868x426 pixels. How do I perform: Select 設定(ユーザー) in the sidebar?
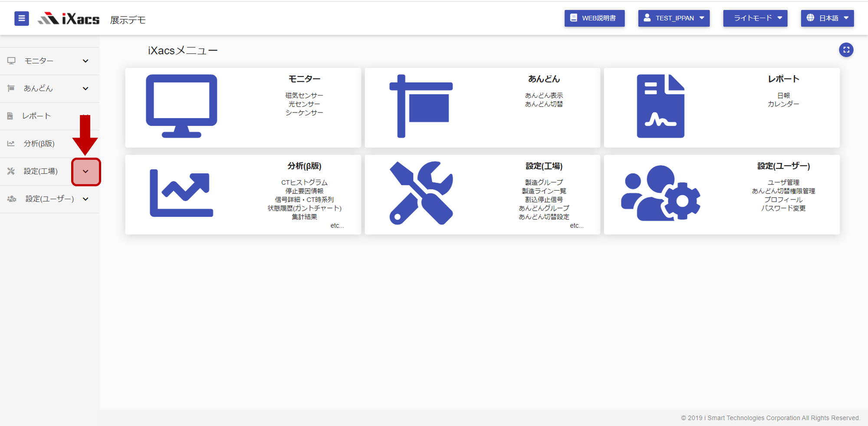(49, 199)
